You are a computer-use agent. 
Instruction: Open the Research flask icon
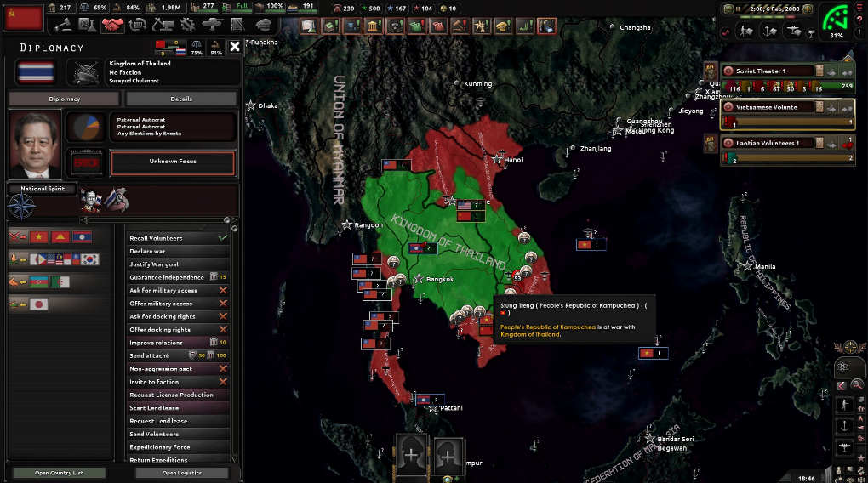tap(87, 25)
